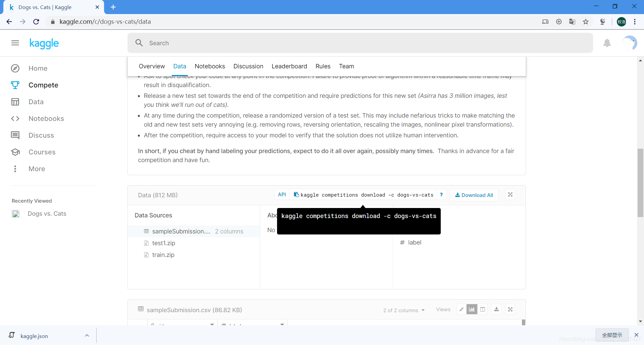Screen dimensions: 644x345
Task: Open the Data sidebar item
Action: coord(36,102)
